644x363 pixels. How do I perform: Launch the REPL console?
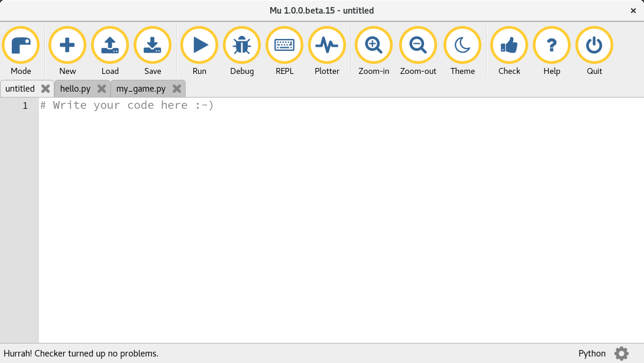tap(284, 46)
